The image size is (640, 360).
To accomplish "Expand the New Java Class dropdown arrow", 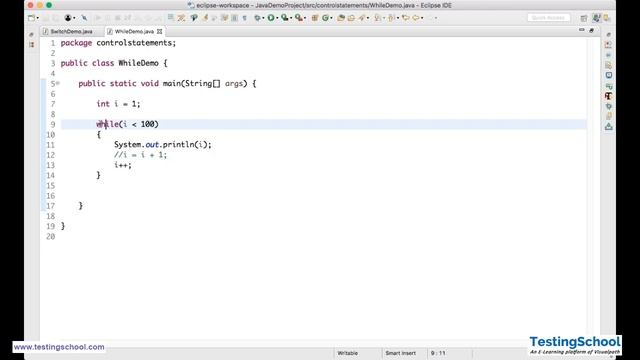I will 331,18.
